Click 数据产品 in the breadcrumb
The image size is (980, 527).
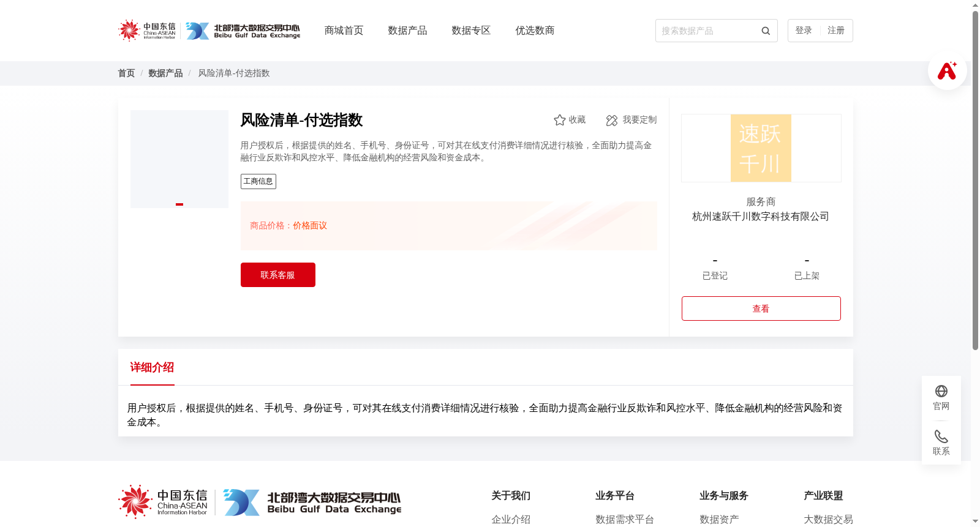point(165,73)
